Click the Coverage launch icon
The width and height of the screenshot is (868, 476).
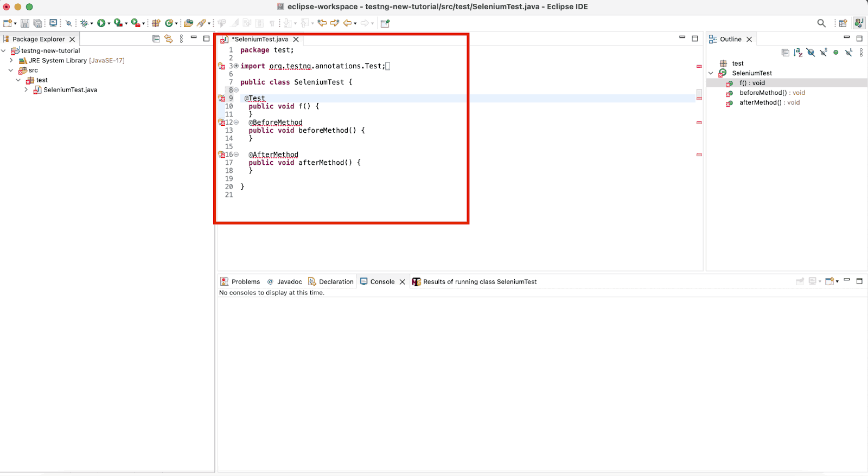click(118, 23)
